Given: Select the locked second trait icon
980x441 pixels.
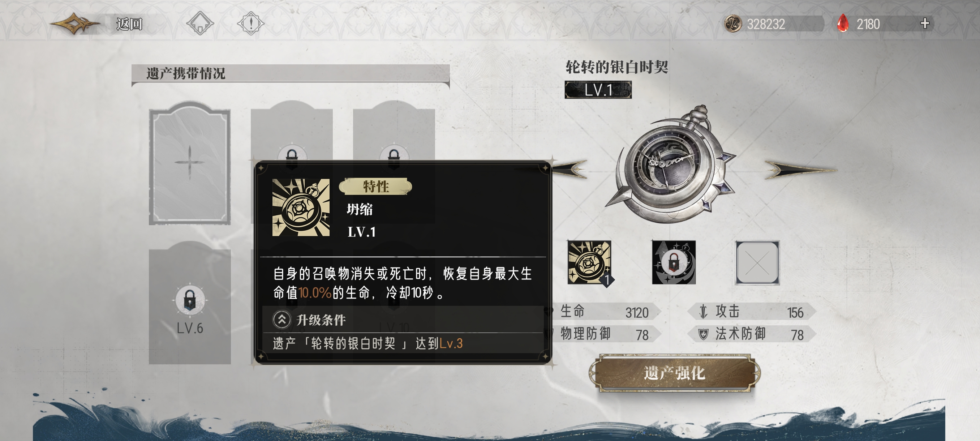Looking at the screenshot, I should (x=673, y=262).
